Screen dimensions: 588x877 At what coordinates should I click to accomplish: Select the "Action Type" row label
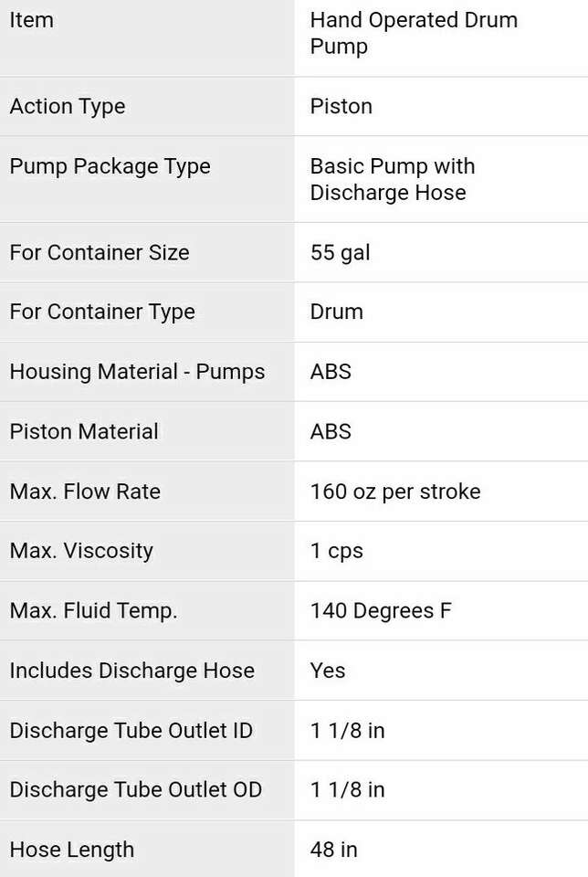pos(68,106)
